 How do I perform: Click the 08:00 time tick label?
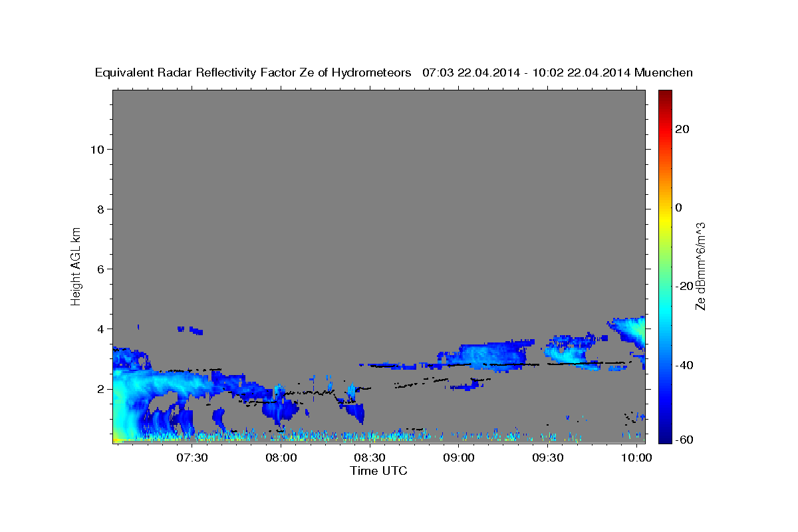[x=281, y=459]
